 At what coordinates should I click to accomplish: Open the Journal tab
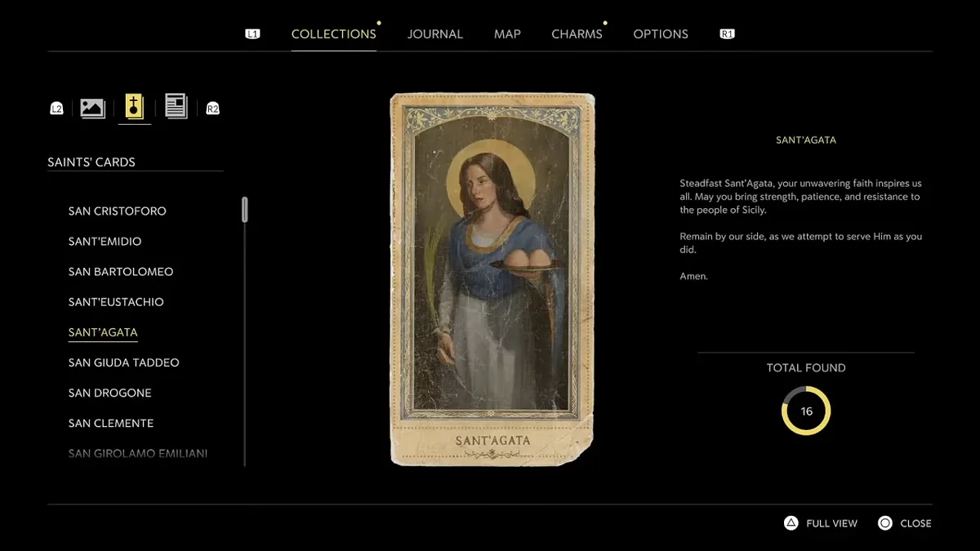pos(434,34)
